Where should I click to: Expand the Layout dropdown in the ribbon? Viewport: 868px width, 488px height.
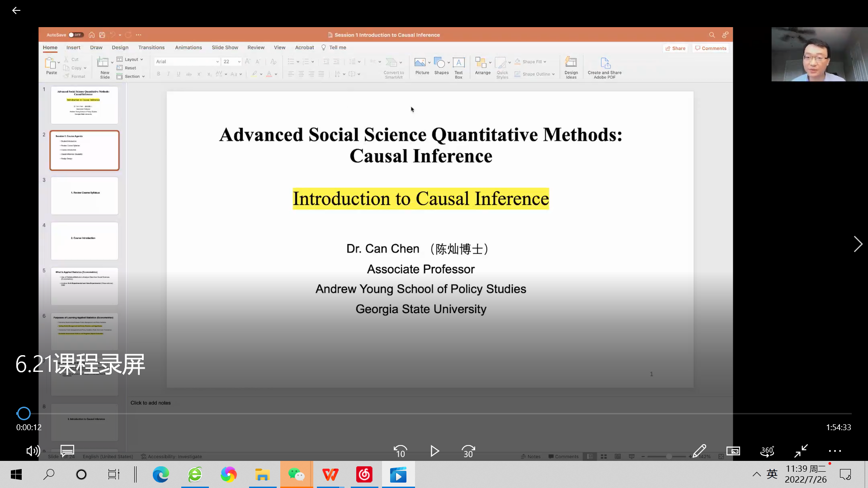(131, 59)
